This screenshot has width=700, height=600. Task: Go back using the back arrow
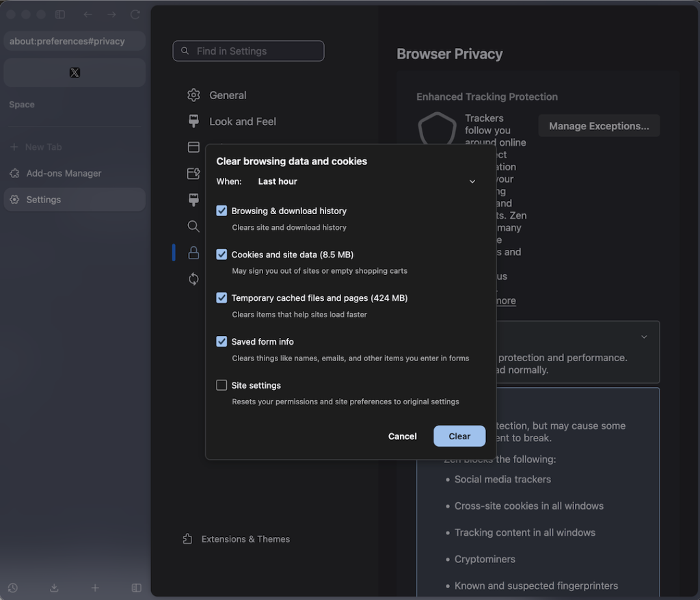(x=88, y=14)
